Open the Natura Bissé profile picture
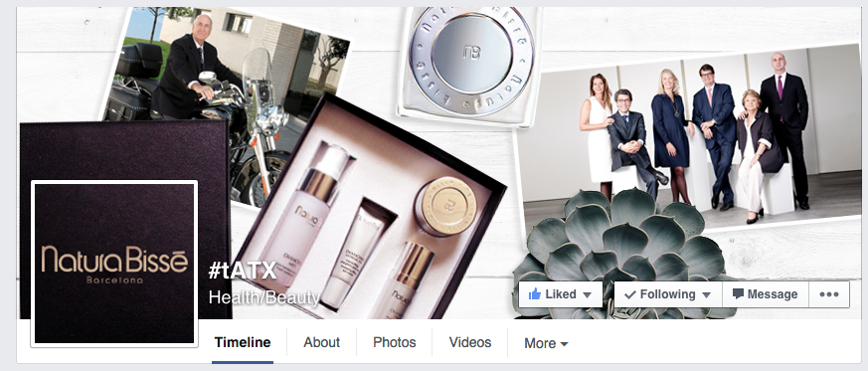Screen dimensions: 868x371 [x=114, y=264]
